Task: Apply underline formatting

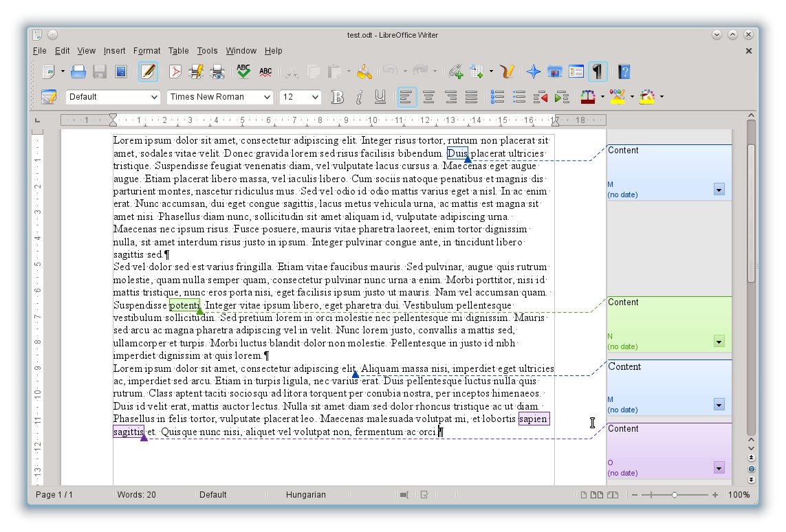Action: pyautogui.click(x=380, y=97)
